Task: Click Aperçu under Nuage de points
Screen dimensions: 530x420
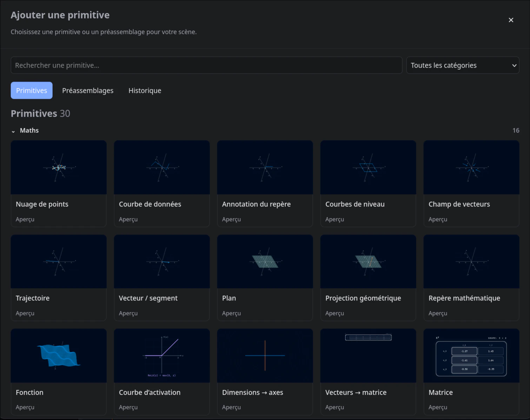Action: 25,219
